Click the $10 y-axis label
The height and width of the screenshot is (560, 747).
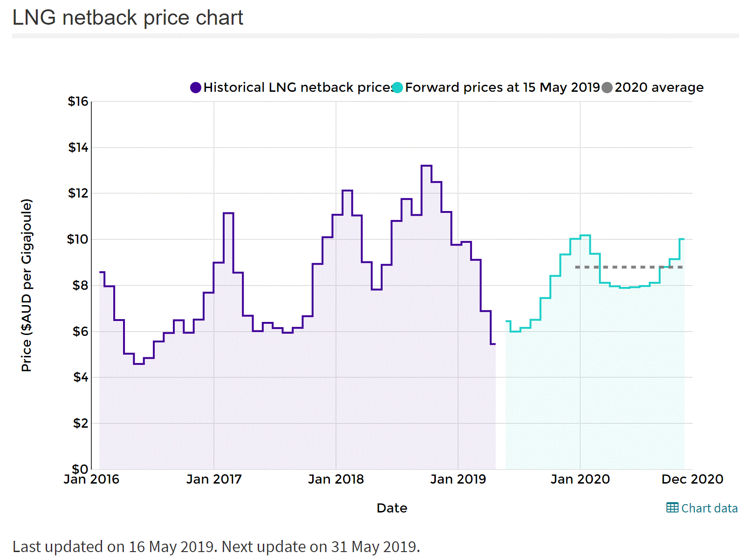point(77,239)
